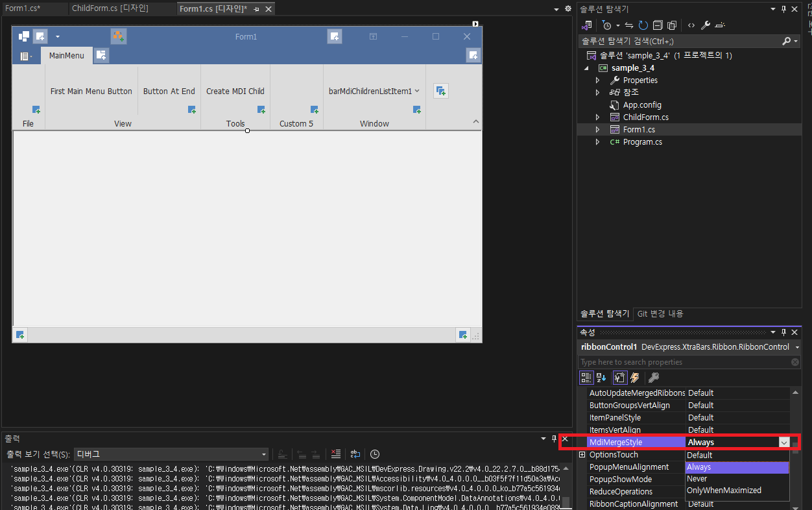812x510 pixels.
Task: Click the application menu button left of MainMenu
Action: click(x=26, y=56)
